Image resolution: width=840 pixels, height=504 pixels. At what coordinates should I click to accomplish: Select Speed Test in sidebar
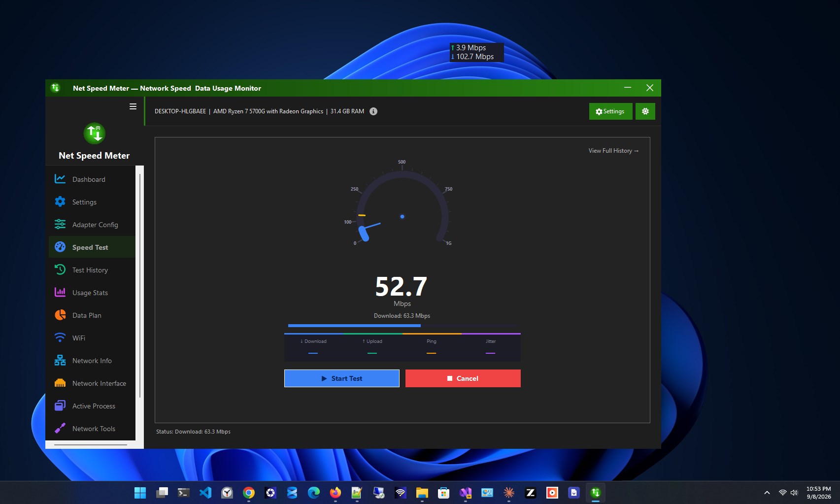coord(92,247)
